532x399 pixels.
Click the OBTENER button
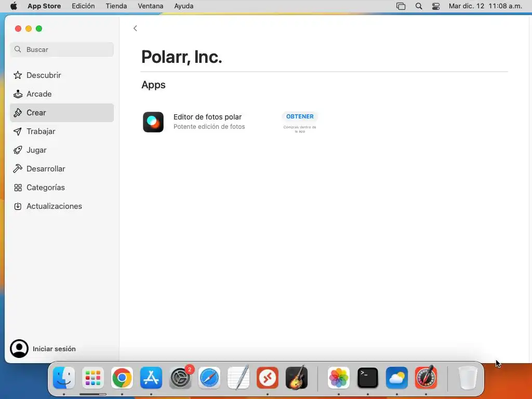[x=300, y=116]
